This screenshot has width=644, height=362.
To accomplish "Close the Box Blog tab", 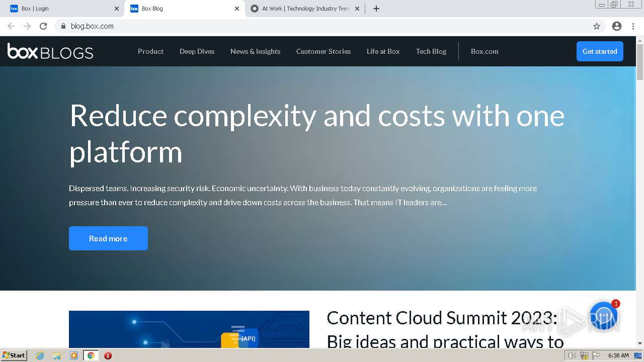I will [x=237, y=9].
